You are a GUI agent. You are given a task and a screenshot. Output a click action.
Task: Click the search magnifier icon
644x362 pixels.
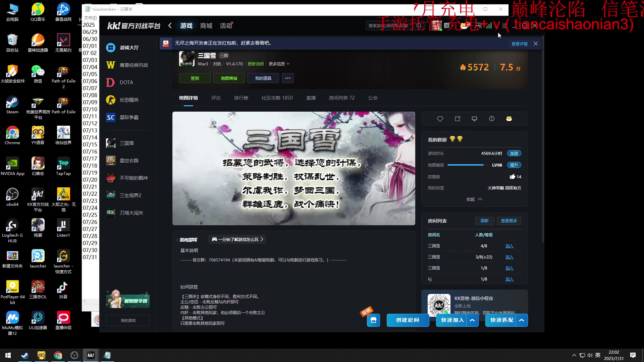point(419,25)
